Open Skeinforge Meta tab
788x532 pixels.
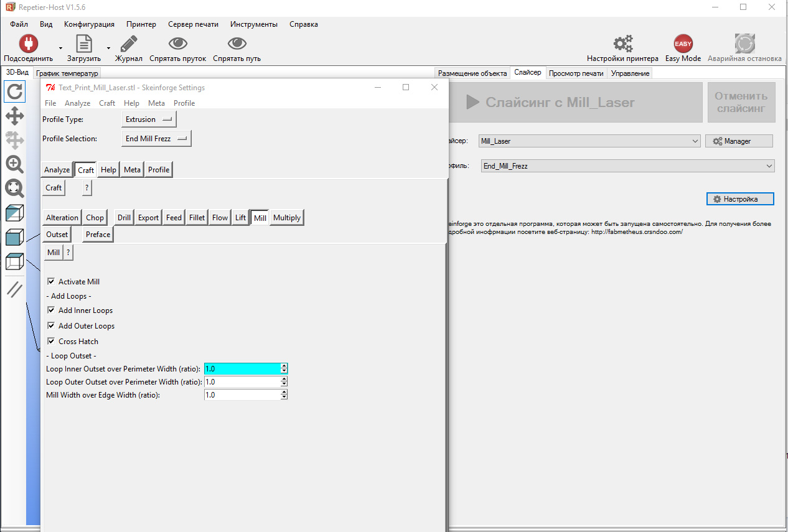pyautogui.click(x=132, y=170)
